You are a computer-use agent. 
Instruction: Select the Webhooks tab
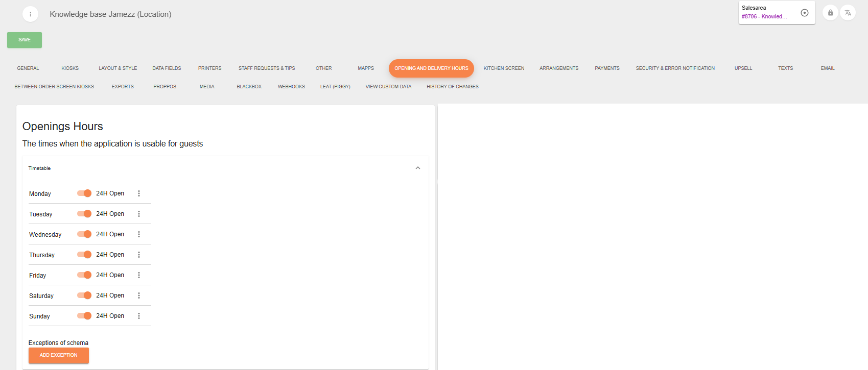point(291,87)
